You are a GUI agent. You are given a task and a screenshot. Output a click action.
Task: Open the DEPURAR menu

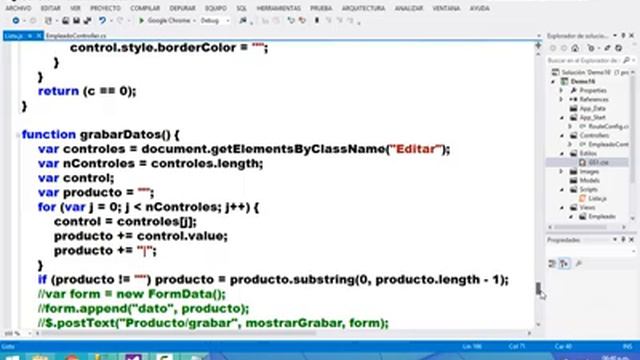[x=182, y=8]
